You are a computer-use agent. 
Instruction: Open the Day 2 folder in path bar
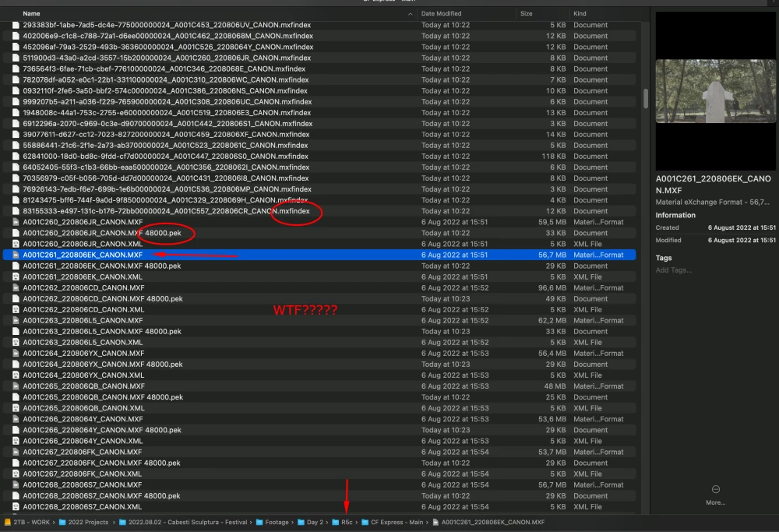pyautogui.click(x=311, y=522)
